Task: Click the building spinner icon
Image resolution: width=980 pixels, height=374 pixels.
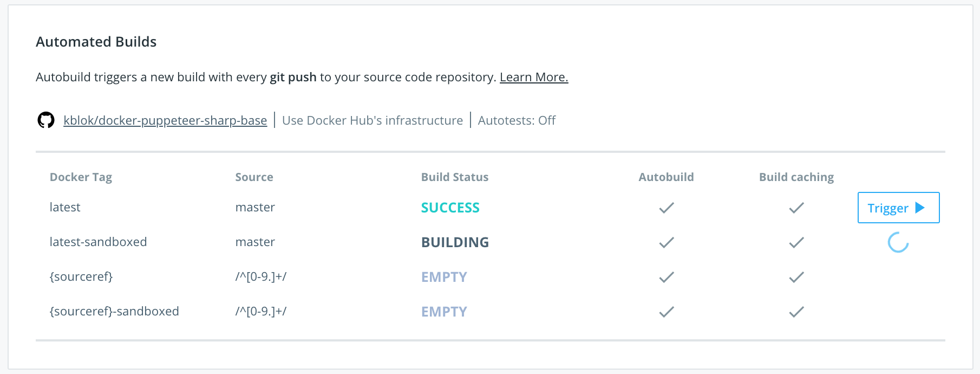Action: (898, 242)
